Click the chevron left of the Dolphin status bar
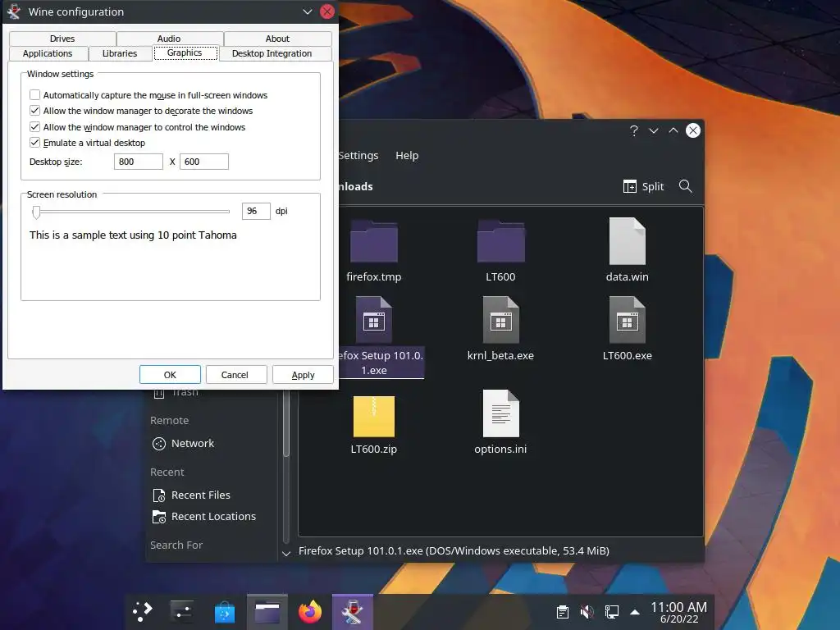This screenshot has height=630, width=840. [286, 554]
